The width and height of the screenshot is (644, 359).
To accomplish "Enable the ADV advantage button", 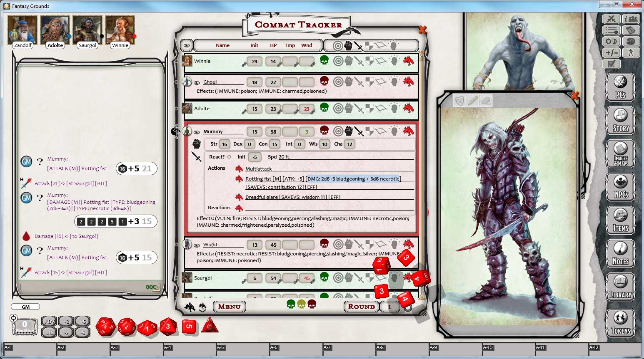I will 49,321.
